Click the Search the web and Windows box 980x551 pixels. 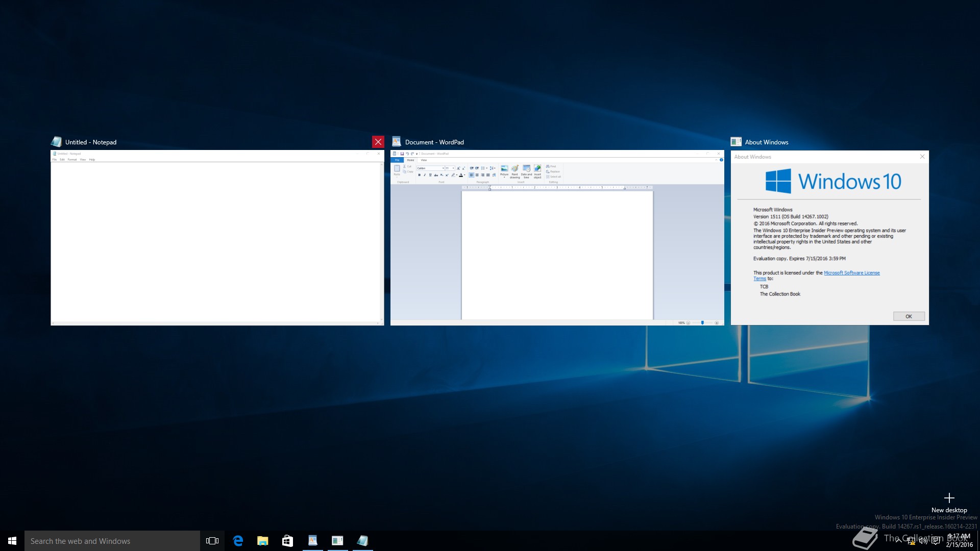click(112, 541)
